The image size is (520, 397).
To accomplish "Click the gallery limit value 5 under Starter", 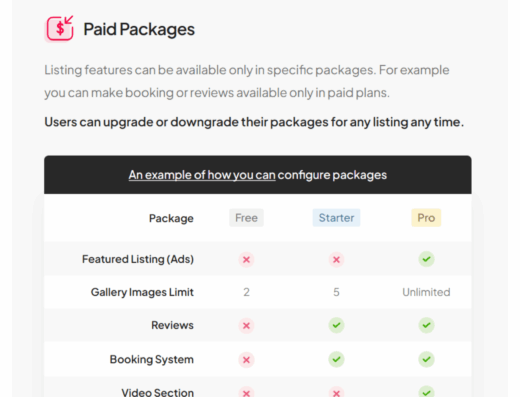I will 336,292.
